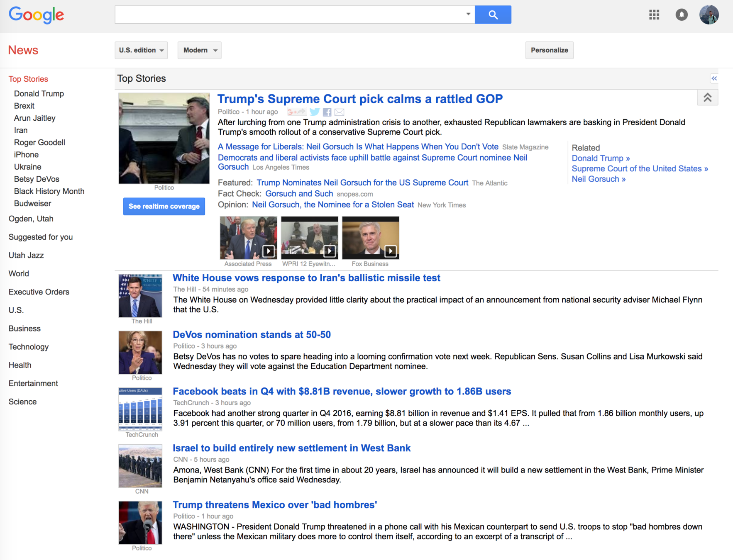733x560 pixels.
Task: Click the TechCrunch chart thumbnail
Action: 140,409
